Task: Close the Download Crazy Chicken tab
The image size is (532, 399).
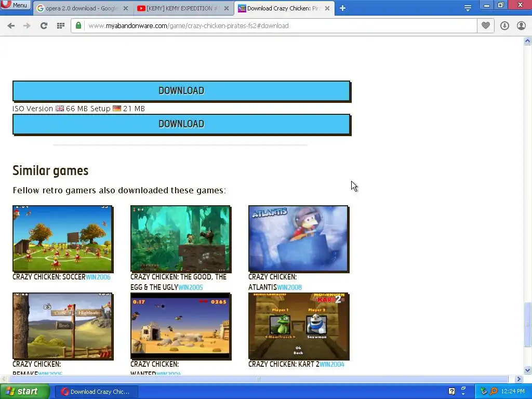Action: 327,8
